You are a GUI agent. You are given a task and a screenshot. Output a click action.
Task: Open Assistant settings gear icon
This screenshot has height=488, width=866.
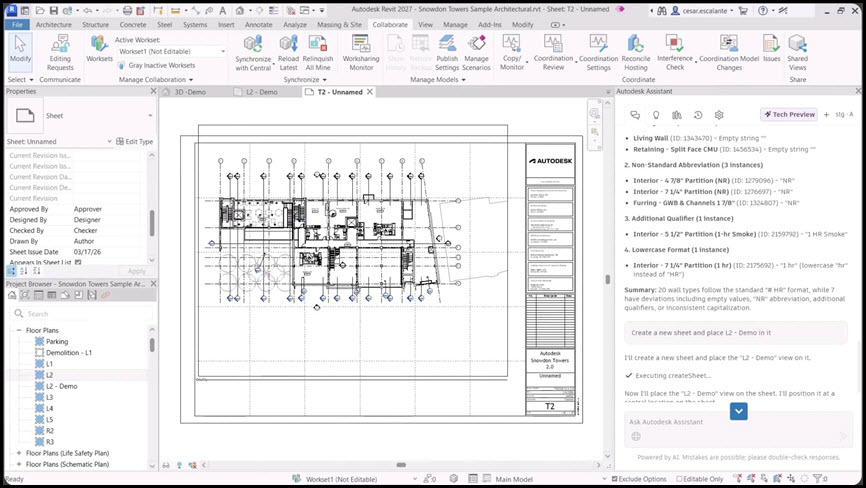[719, 115]
